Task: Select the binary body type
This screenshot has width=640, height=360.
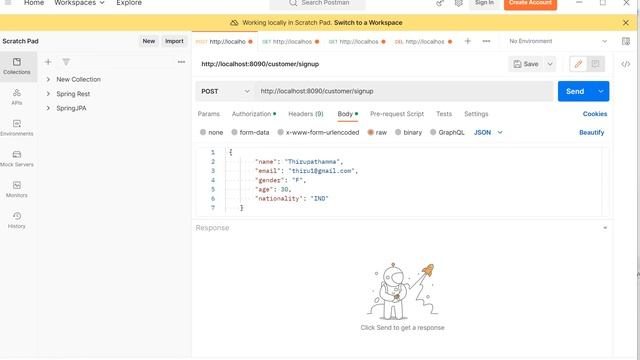Action: click(x=398, y=132)
